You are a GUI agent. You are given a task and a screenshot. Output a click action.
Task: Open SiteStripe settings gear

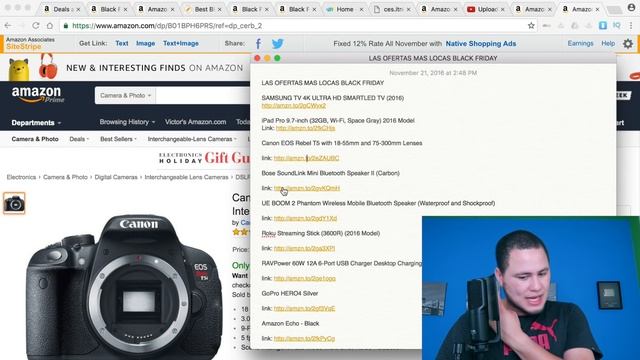(628, 43)
